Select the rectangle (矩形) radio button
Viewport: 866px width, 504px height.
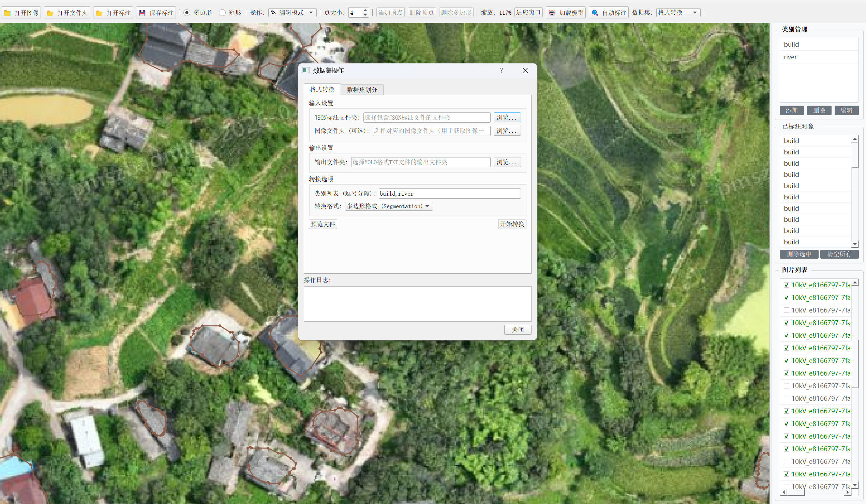(x=222, y=13)
